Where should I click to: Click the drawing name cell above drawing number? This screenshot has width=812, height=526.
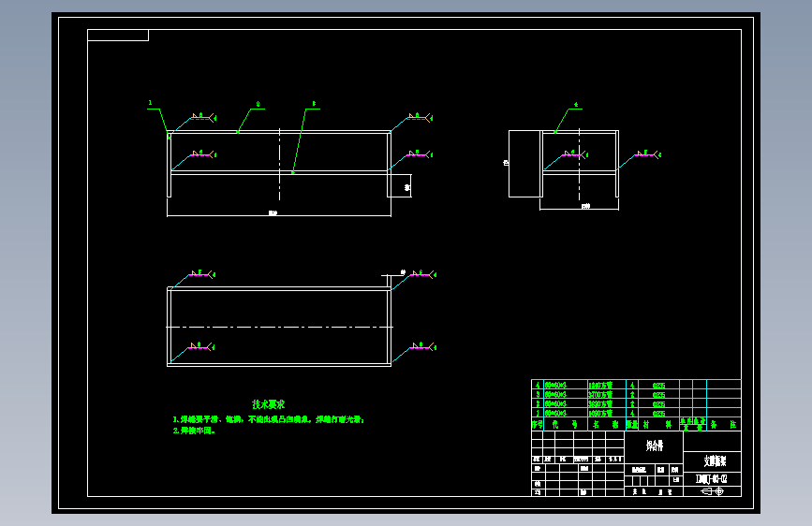pyautogui.click(x=714, y=460)
